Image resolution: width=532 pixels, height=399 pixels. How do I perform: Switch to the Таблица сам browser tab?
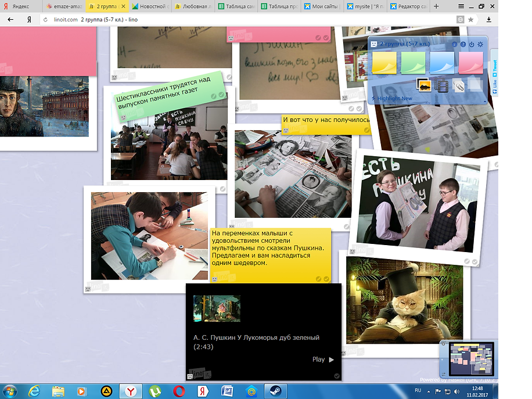[236, 6]
